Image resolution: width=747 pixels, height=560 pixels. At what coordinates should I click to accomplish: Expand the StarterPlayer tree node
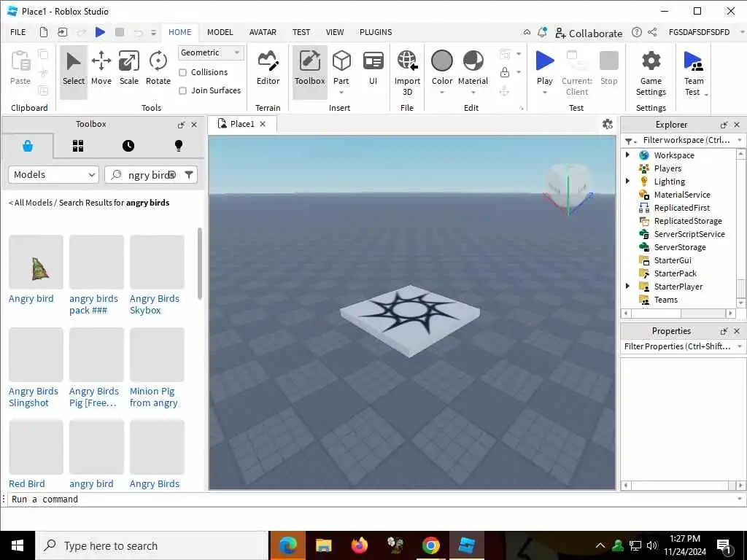click(627, 286)
